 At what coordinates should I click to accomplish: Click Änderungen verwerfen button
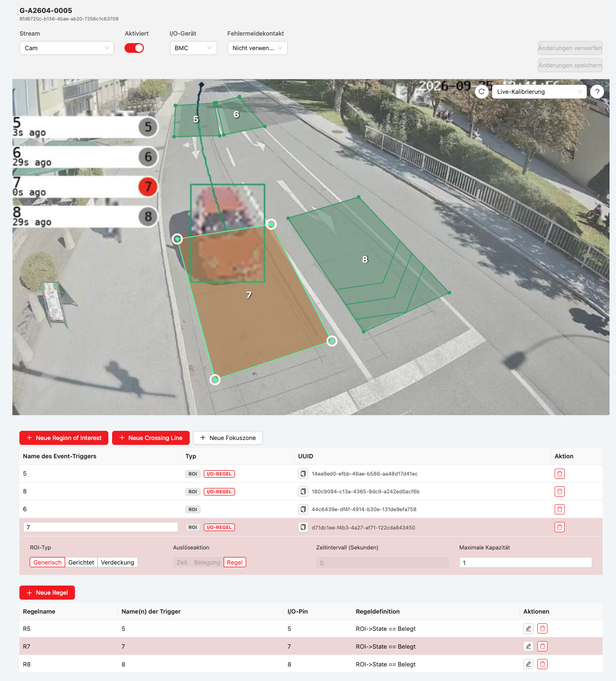pyautogui.click(x=570, y=48)
